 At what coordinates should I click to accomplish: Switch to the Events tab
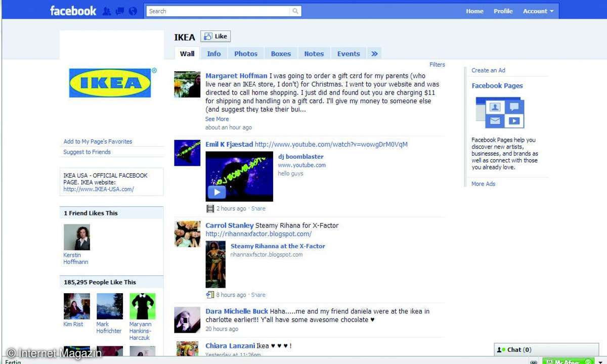click(349, 54)
